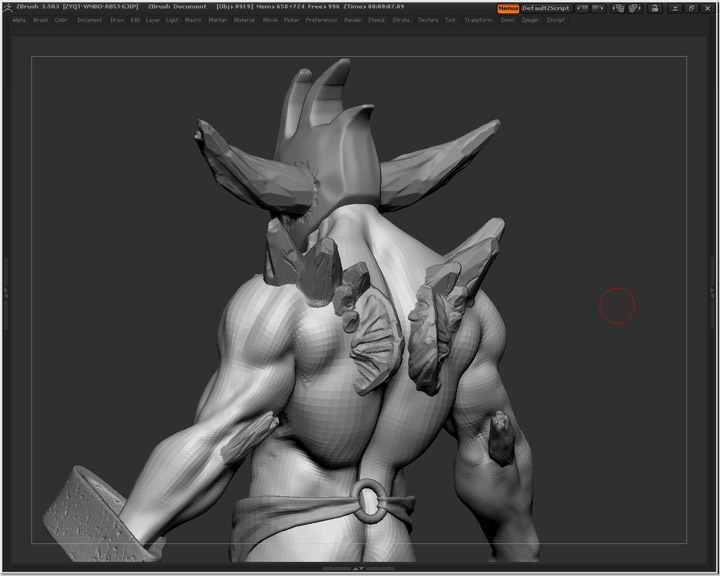Open the Alpha menu
The width and height of the screenshot is (720, 576).
pyautogui.click(x=19, y=20)
